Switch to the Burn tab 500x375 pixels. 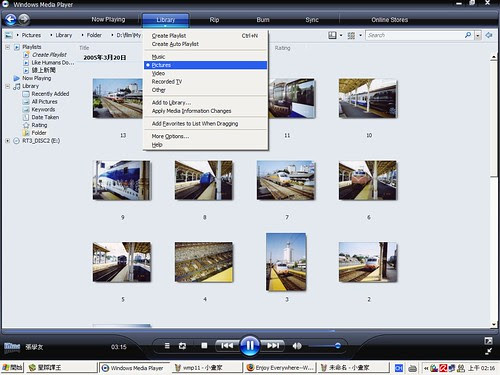tap(263, 20)
